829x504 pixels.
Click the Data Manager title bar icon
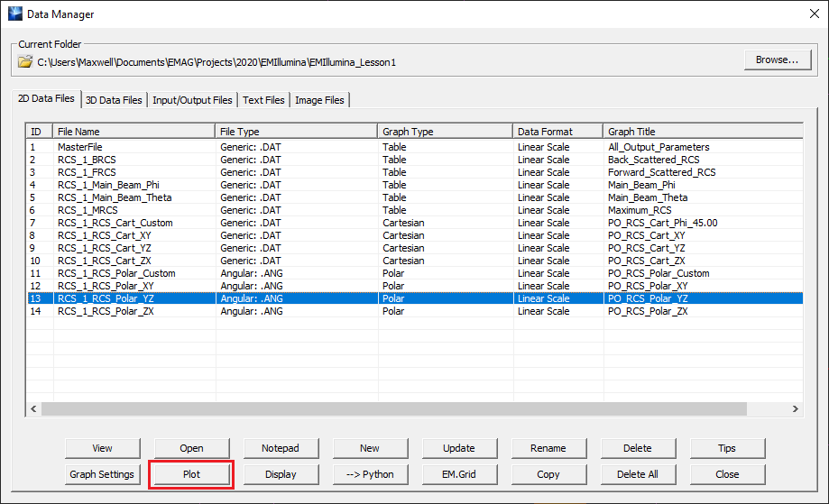point(14,14)
